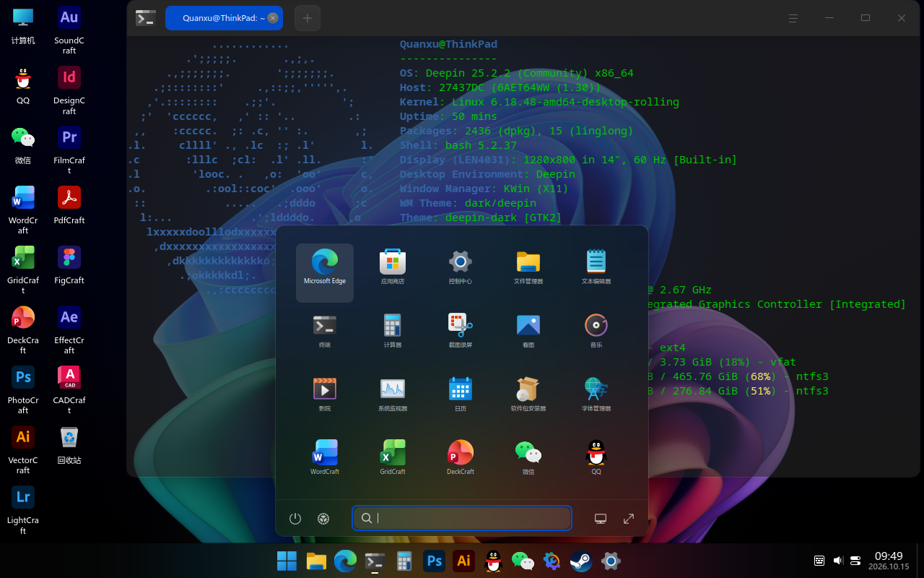Open the onscreen keyboard tray icon
The height and width of the screenshot is (578, 924).
(x=819, y=561)
